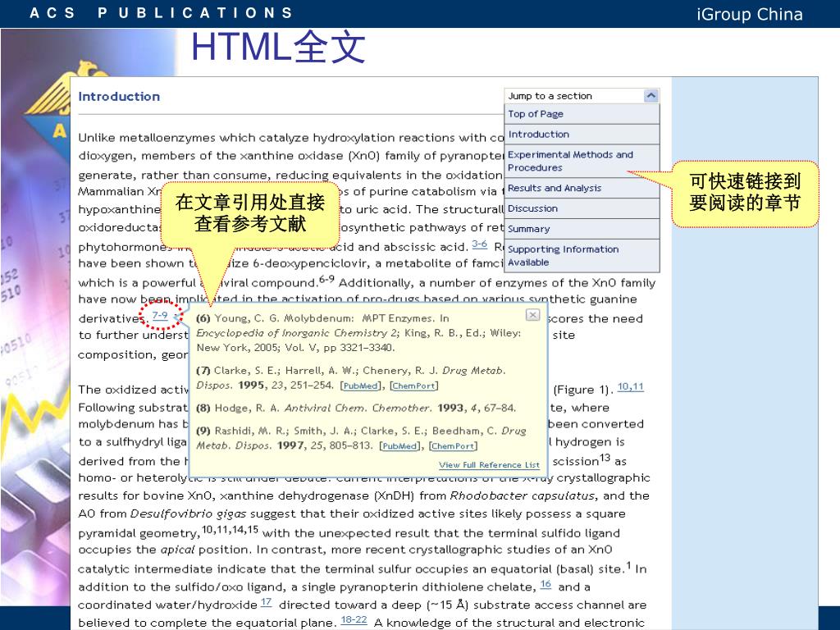Image resolution: width=840 pixels, height=630 pixels.
Task: Open citation link 10,11
Action: 631,387
